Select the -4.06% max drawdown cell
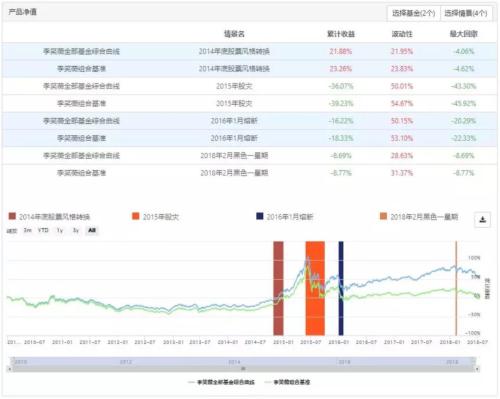 tap(464, 51)
